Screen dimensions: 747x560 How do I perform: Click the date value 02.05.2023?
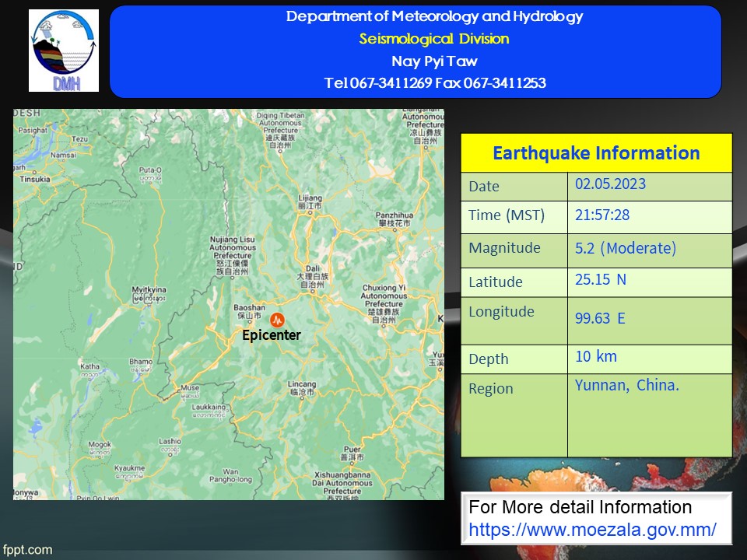[x=610, y=184]
